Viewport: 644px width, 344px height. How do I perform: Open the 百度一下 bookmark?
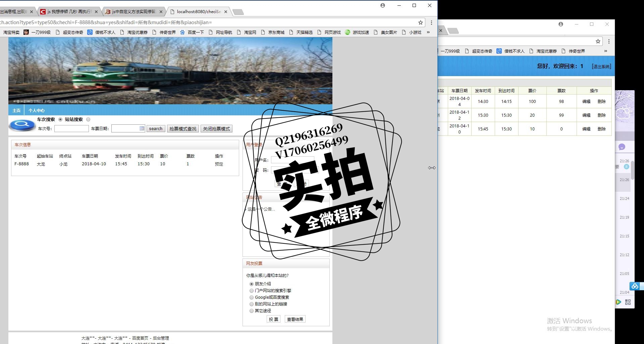(x=192, y=32)
